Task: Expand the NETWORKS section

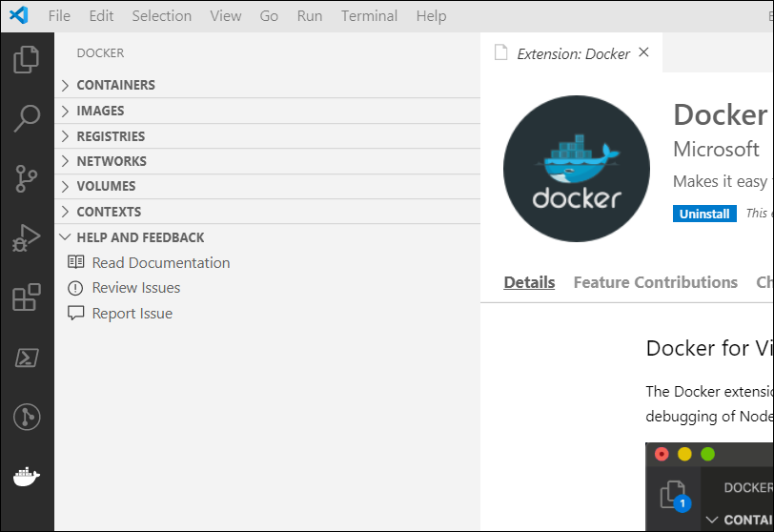Action: point(267,161)
